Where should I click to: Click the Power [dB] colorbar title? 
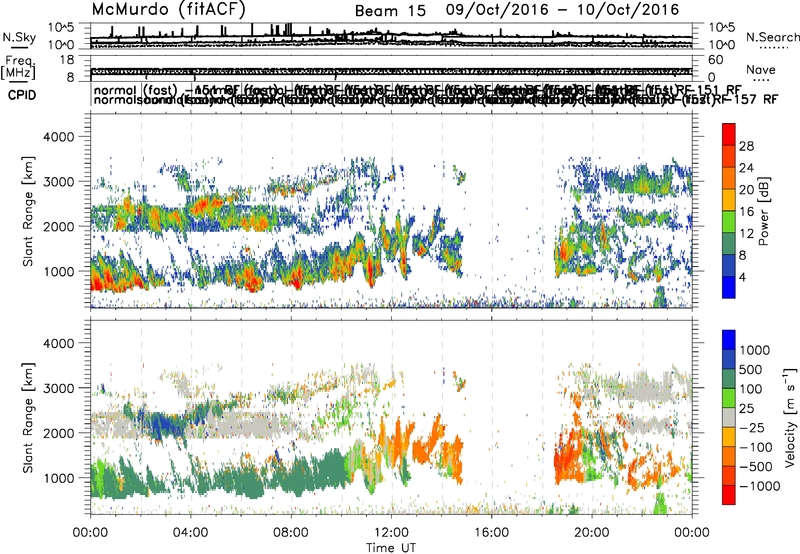tap(764, 211)
